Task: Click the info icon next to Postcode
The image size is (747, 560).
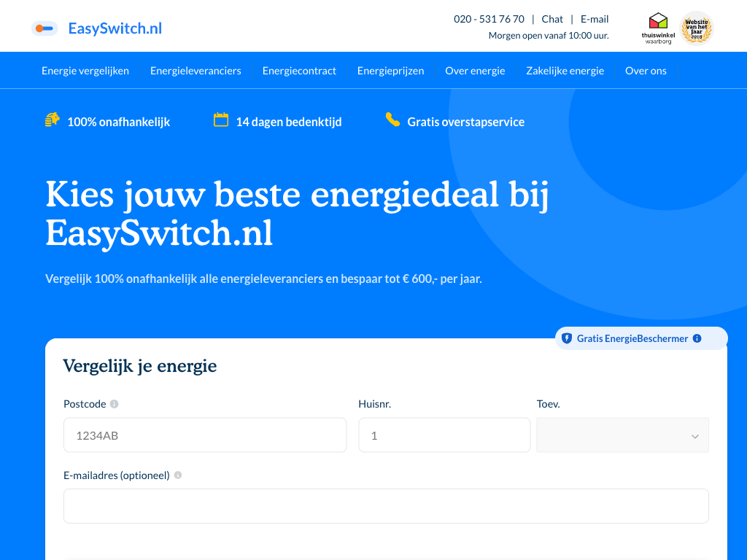Action: (x=115, y=404)
